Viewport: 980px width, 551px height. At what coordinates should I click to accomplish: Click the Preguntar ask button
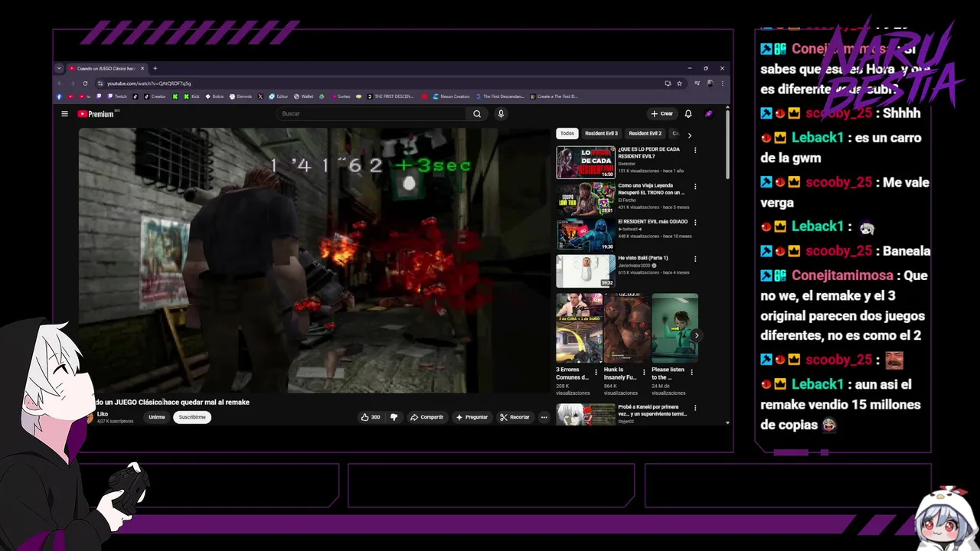(472, 417)
